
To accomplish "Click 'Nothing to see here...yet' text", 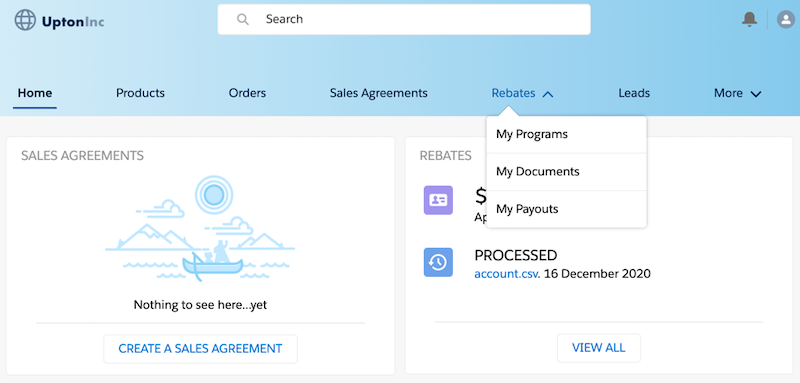I will tap(201, 305).
